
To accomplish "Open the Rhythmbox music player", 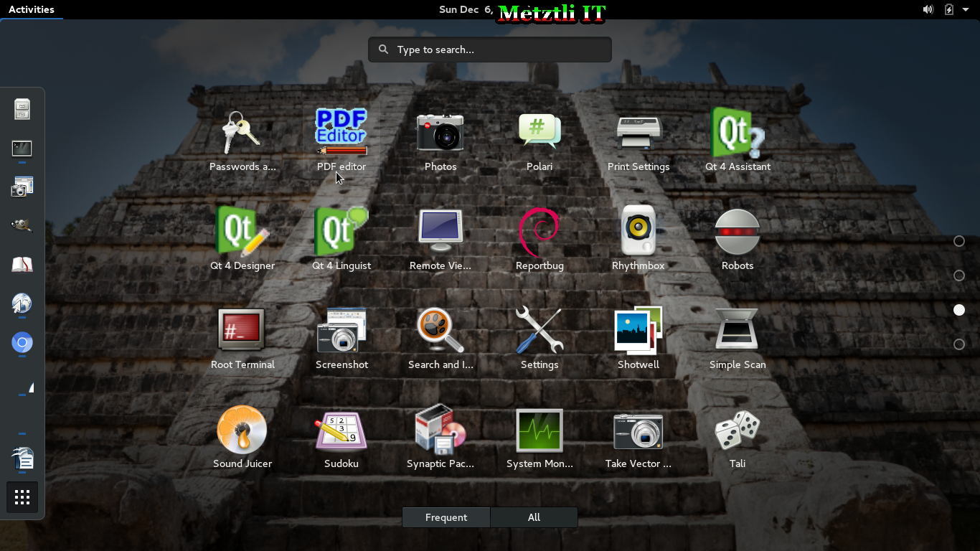I will pyautogui.click(x=638, y=232).
